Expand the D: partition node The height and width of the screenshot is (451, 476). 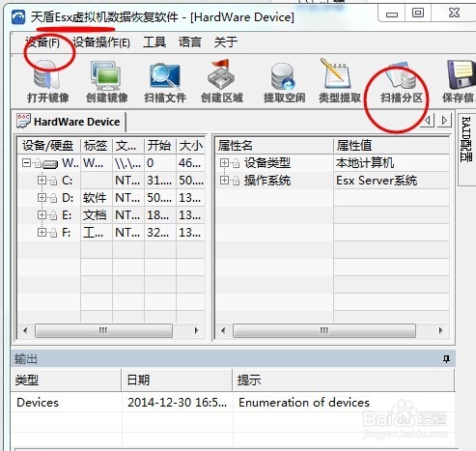[x=42, y=197]
